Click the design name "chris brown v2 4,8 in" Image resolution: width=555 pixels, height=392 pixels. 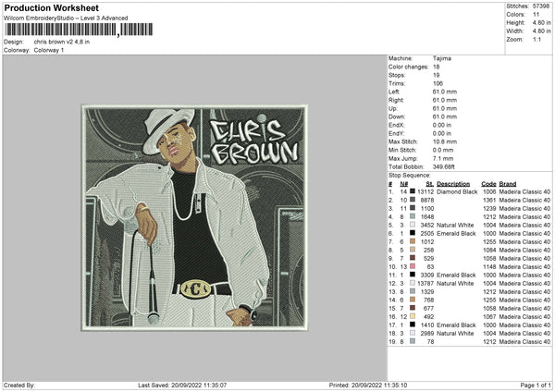[62, 42]
